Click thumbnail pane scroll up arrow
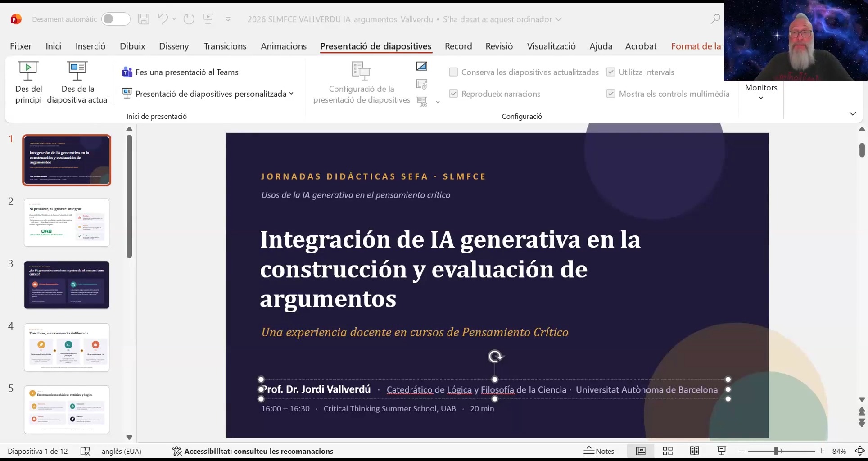This screenshot has width=868, height=461. [129, 129]
